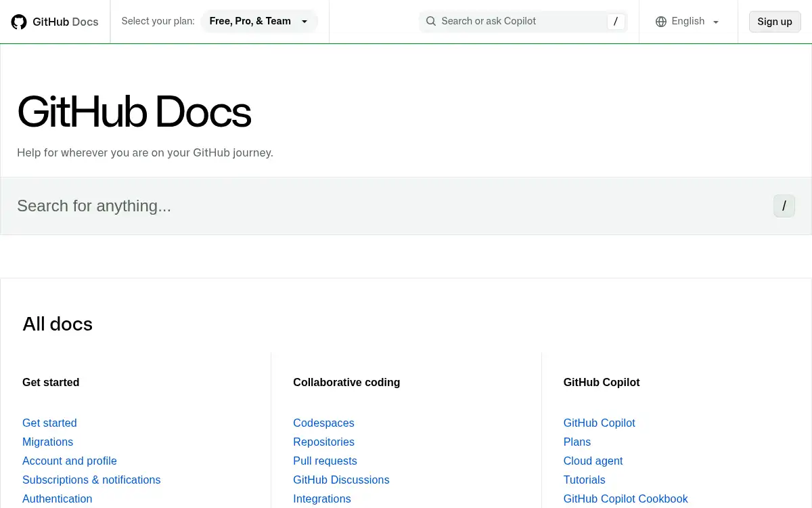The width and height of the screenshot is (812, 508).
Task: Open the Get started link
Action: pos(49,423)
